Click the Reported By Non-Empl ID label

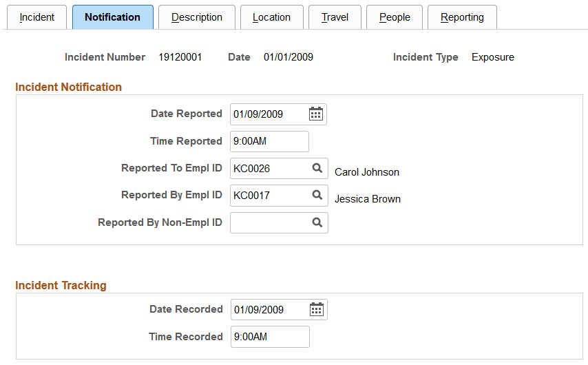160,222
